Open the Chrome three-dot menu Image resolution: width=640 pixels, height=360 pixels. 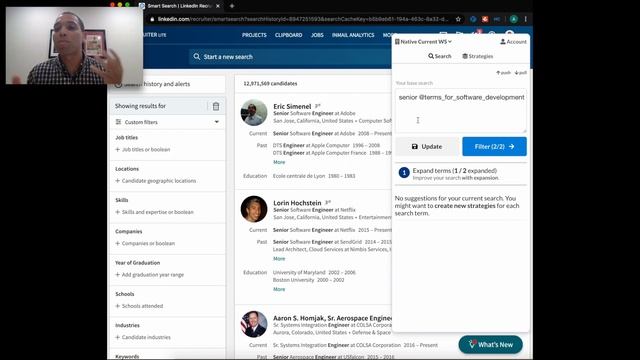coord(526,19)
